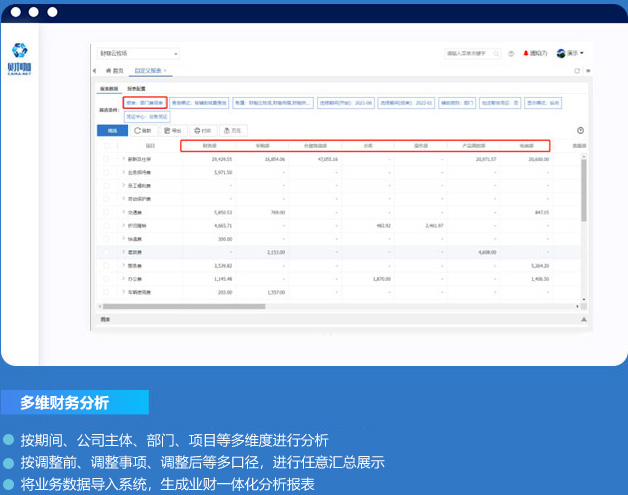Click the vertical scrollbar's down arrow

(584, 300)
